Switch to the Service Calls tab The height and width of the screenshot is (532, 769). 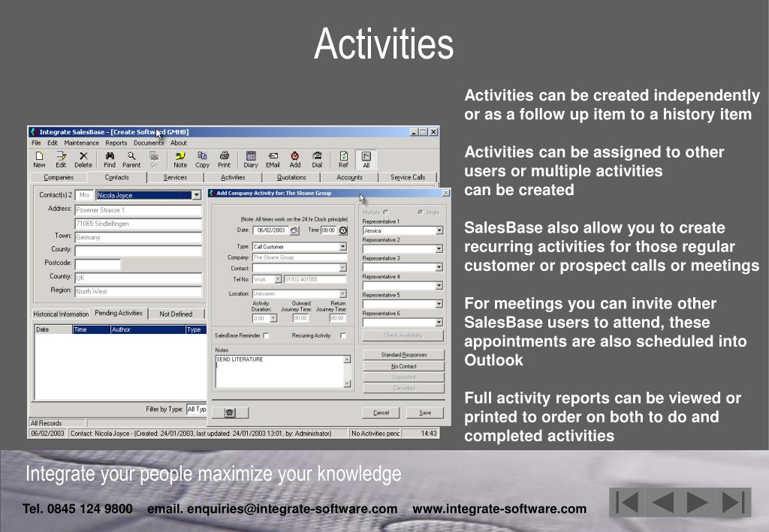[x=408, y=177]
